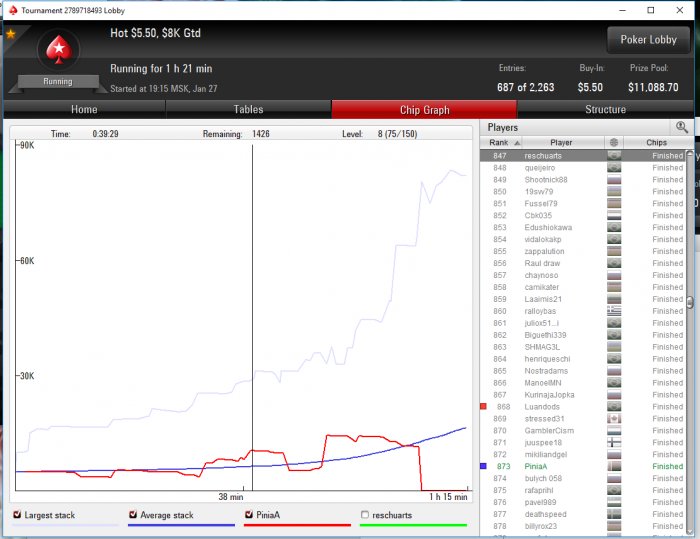Image resolution: width=700 pixels, height=539 pixels.
Task: Click the vertical time marker on chip graph
Action: [x=252, y=317]
